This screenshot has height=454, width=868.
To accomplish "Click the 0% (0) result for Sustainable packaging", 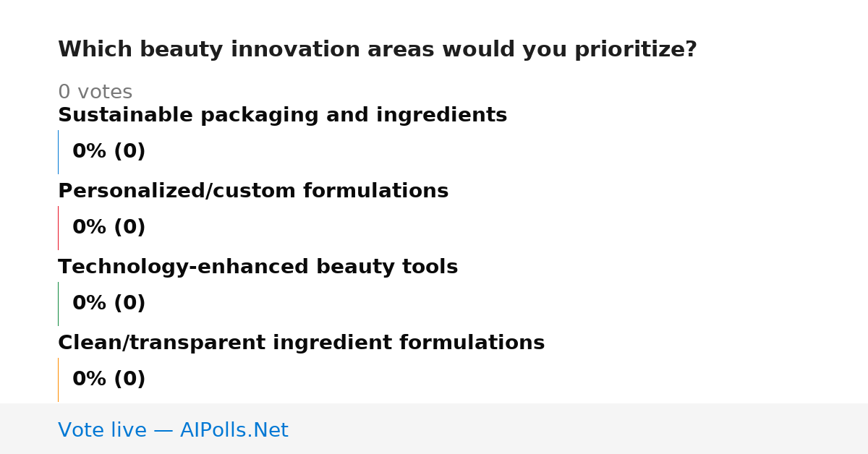I will pos(109,152).
